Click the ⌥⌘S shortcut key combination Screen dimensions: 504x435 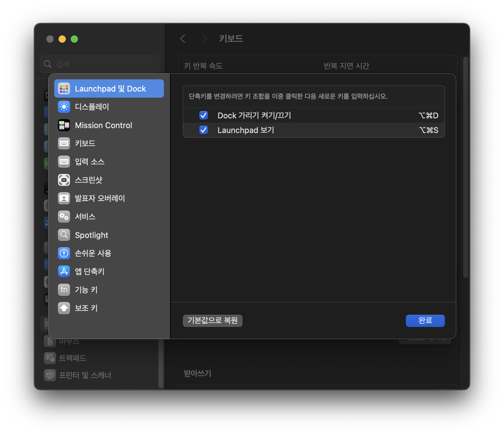click(429, 130)
